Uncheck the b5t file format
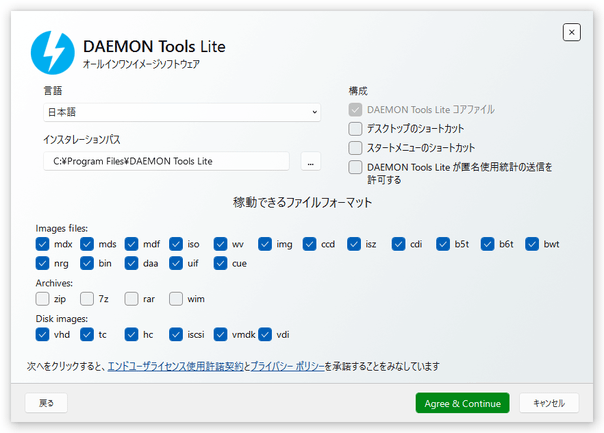Viewport: 604px width, 433px height. [x=443, y=244]
